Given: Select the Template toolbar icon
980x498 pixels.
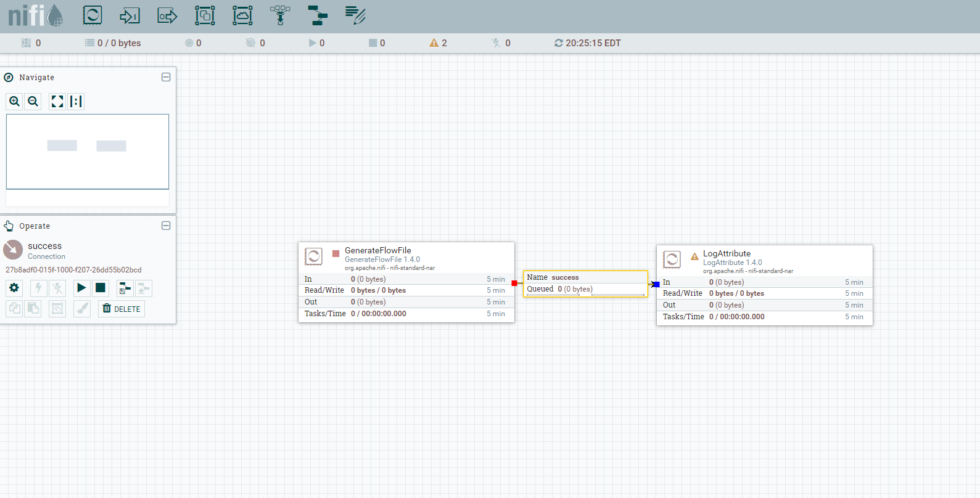Looking at the screenshot, I should pos(318,15).
